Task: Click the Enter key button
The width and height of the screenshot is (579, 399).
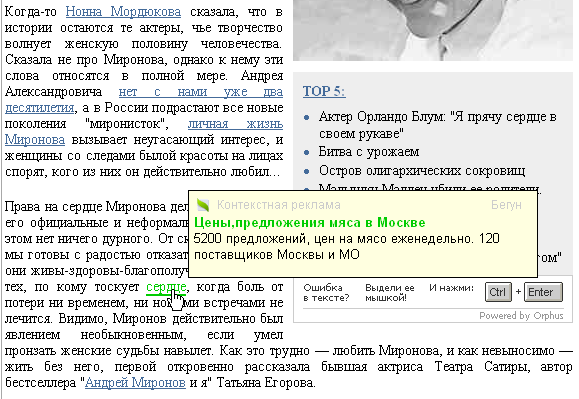Action: [544, 292]
